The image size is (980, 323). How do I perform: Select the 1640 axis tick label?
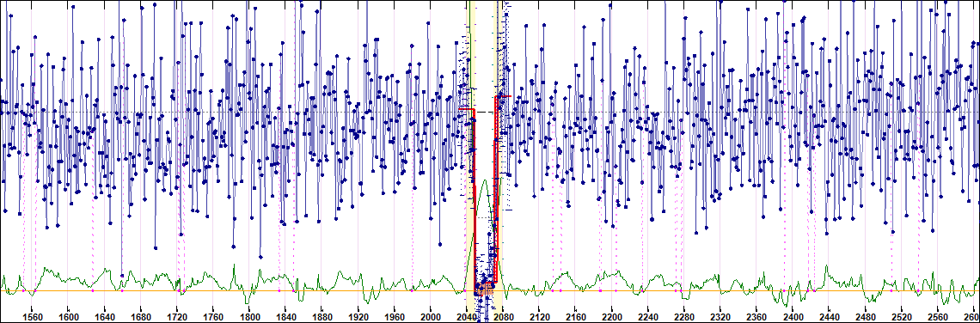[x=104, y=316]
